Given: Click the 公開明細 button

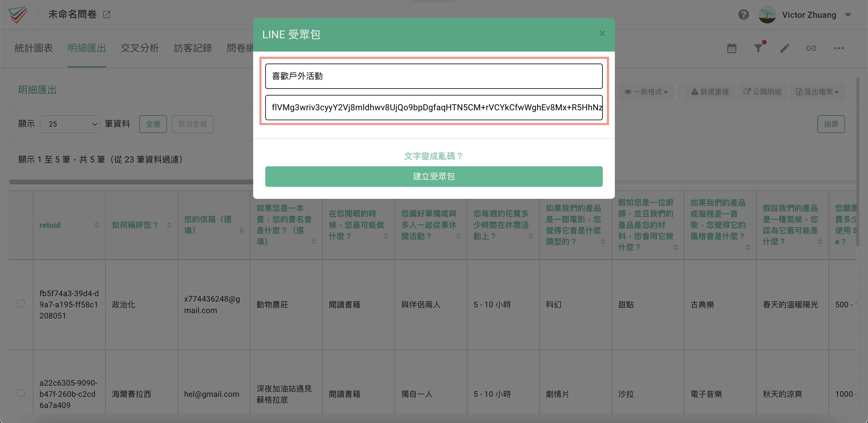Looking at the screenshot, I should (762, 92).
